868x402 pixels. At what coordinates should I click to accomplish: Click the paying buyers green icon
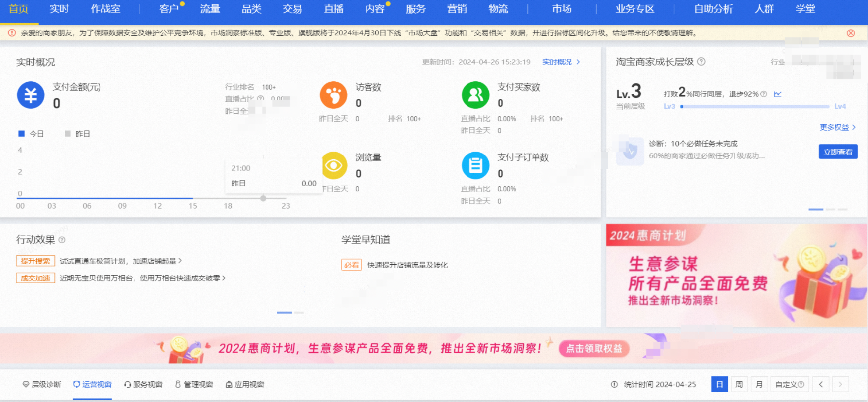pyautogui.click(x=475, y=95)
